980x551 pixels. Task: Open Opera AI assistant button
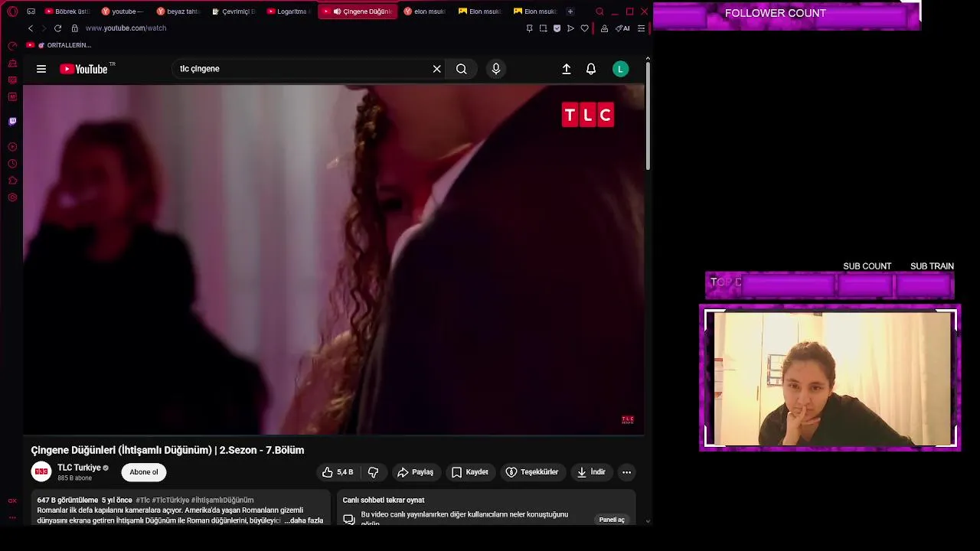pyautogui.click(x=622, y=28)
